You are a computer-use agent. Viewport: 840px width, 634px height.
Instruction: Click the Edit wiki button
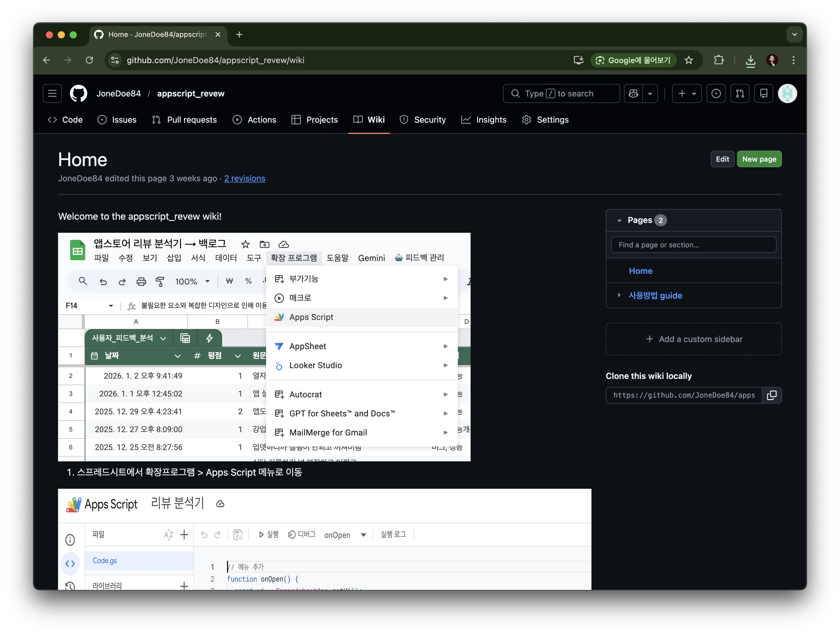pos(722,159)
